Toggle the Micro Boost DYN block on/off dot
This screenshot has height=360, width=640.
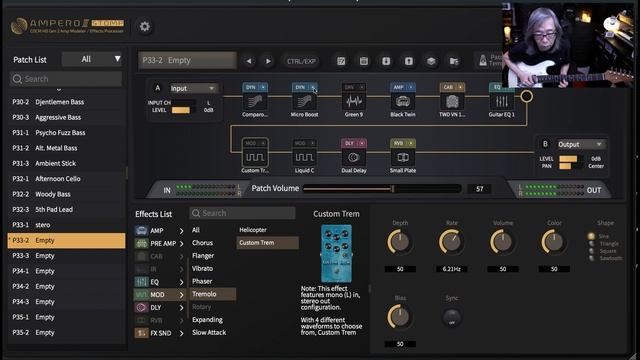(x=313, y=87)
